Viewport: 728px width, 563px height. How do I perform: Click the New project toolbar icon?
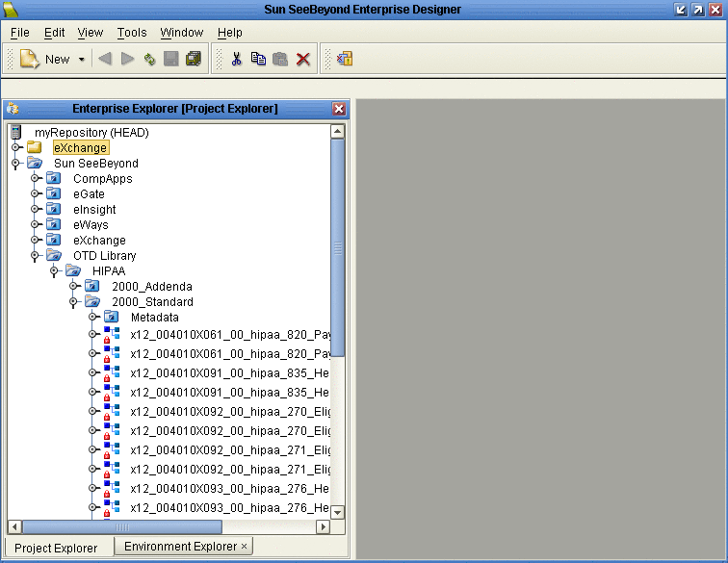30,59
